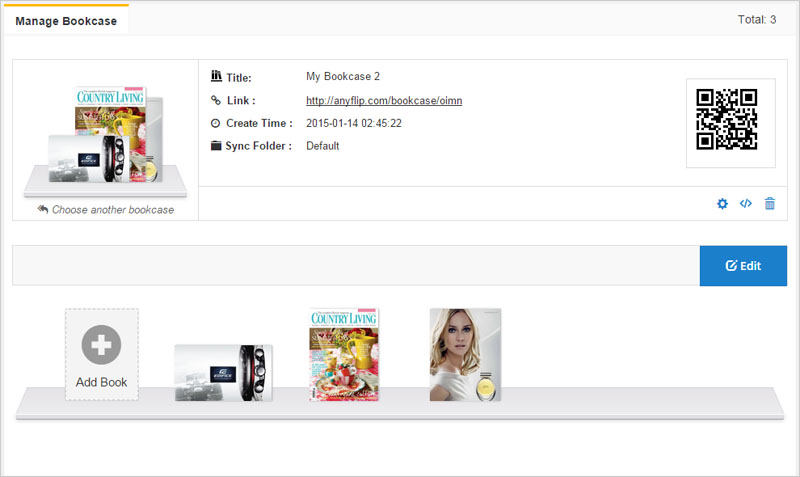
Task: Delete the bookcase using the trash icon
Action: [x=770, y=204]
